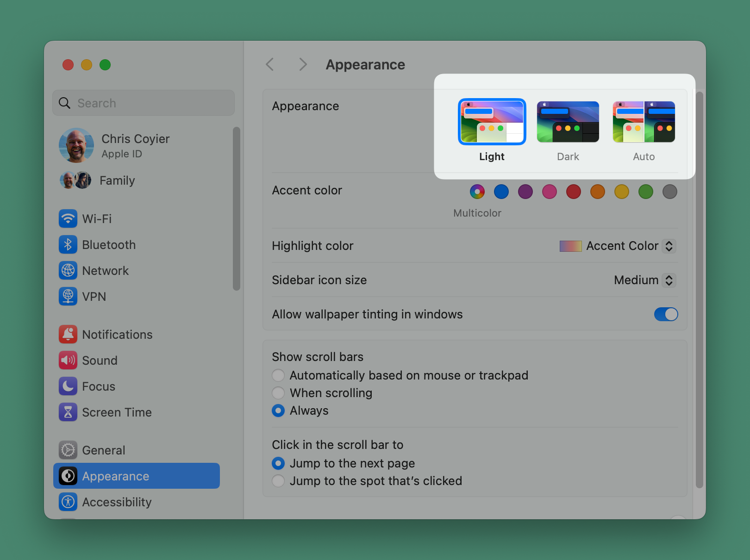750x560 pixels.
Task: Choose the Dark appearance thumbnail
Action: [568, 122]
